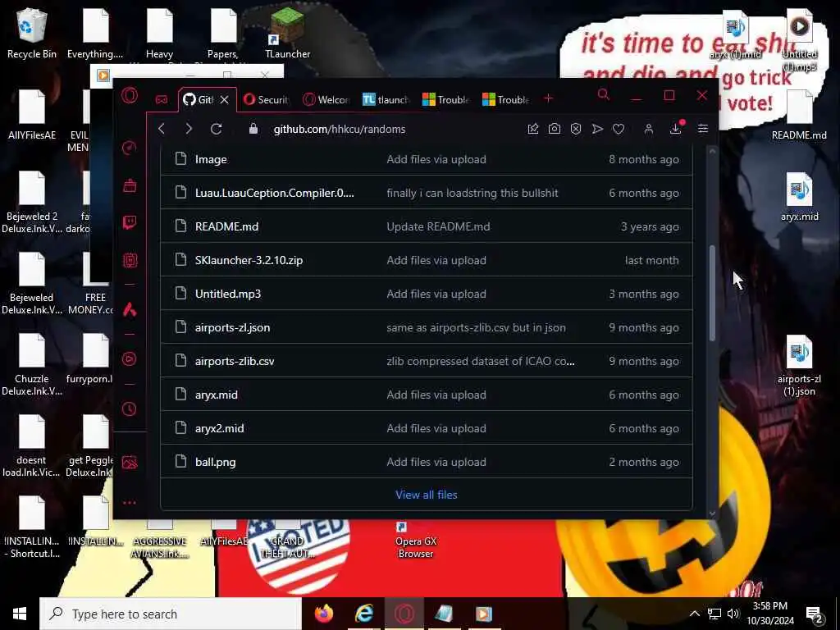The width and height of the screenshot is (840, 630).
Task: Open commit 'same as airports-zlib.csv but in json'
Action: [x=476, y=328]
